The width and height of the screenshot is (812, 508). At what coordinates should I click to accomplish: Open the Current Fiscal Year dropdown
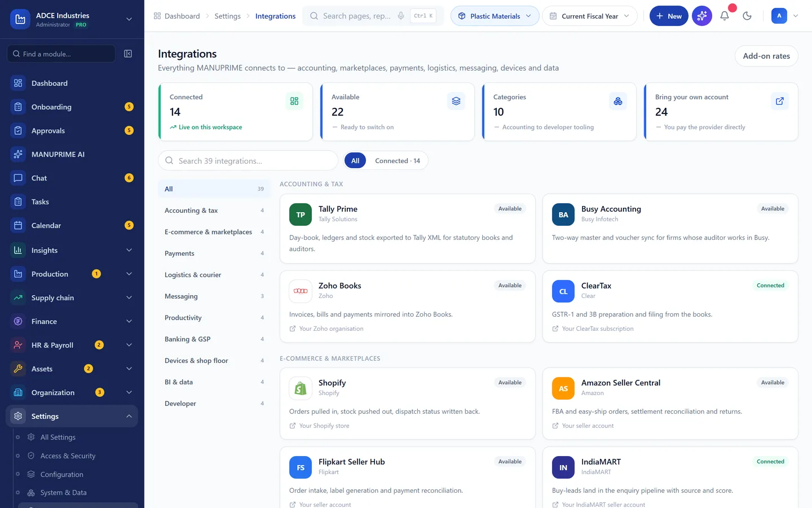[590, 16]
